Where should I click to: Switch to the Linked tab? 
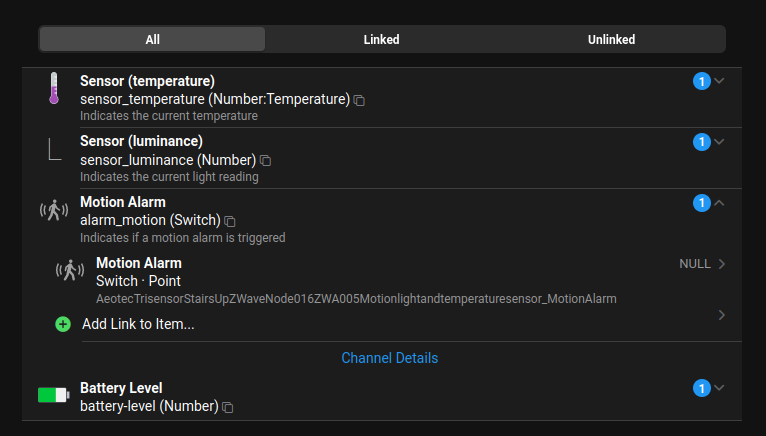point(381,40)
